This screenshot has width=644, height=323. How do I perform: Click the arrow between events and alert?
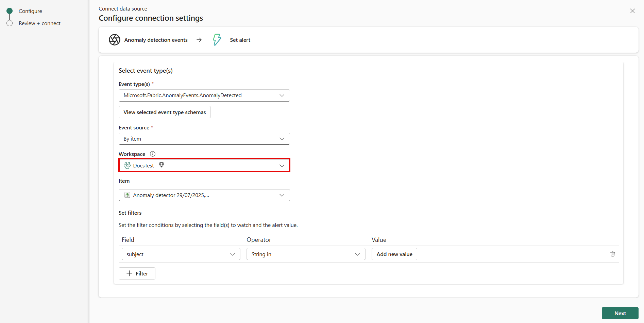click(x=199, y=40)
